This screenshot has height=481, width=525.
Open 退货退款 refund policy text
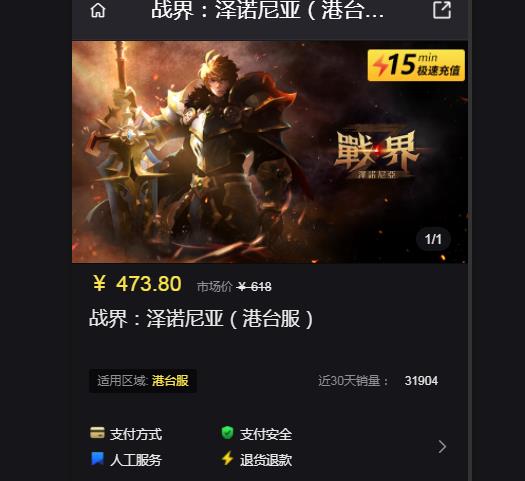[266, 460]
